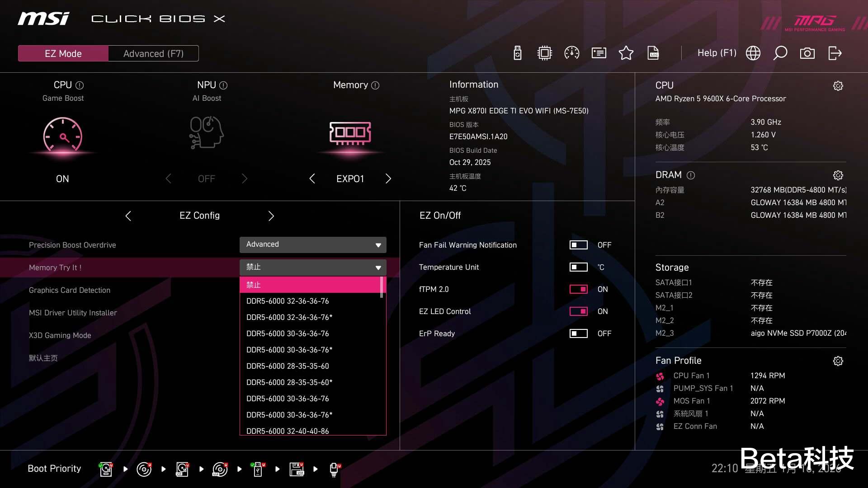Turn off the fTPM 2.0 toggle
Image resolution: width=868 pixels, height=488 pixels.
[x=578, y=289]
